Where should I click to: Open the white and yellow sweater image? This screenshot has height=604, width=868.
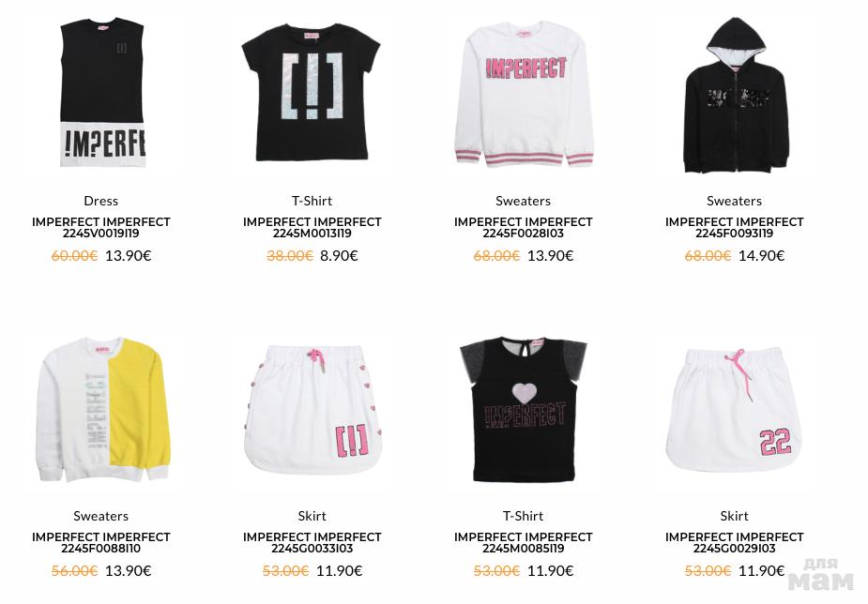pyautogui.click(x=103, y=410)
